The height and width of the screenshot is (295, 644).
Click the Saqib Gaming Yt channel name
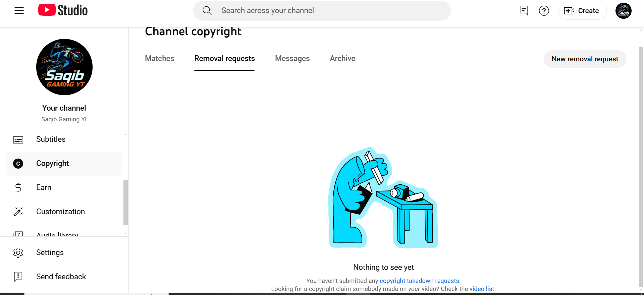(x=64, y=119)
